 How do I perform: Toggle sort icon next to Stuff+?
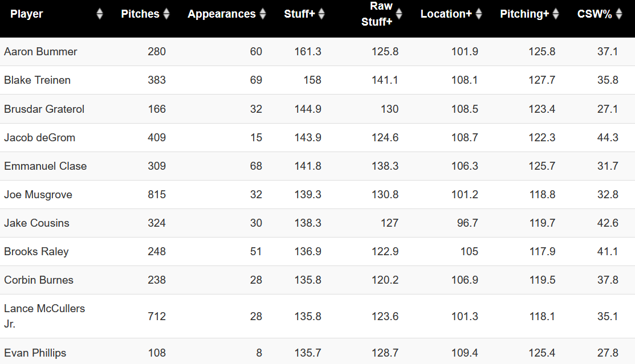pos(322,14)
